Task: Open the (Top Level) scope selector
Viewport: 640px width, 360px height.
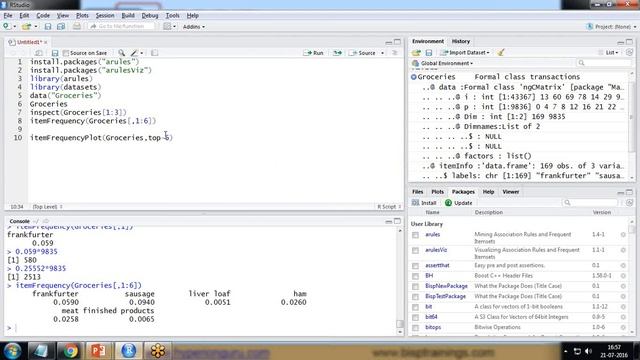Action: point(48,207)
